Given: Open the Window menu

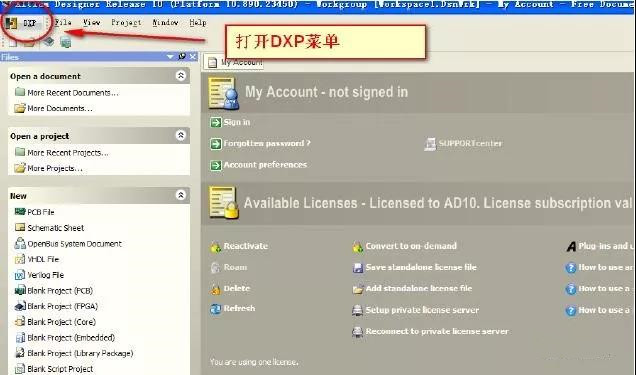Looking at the screenshot, I should [x=165, y=23].
